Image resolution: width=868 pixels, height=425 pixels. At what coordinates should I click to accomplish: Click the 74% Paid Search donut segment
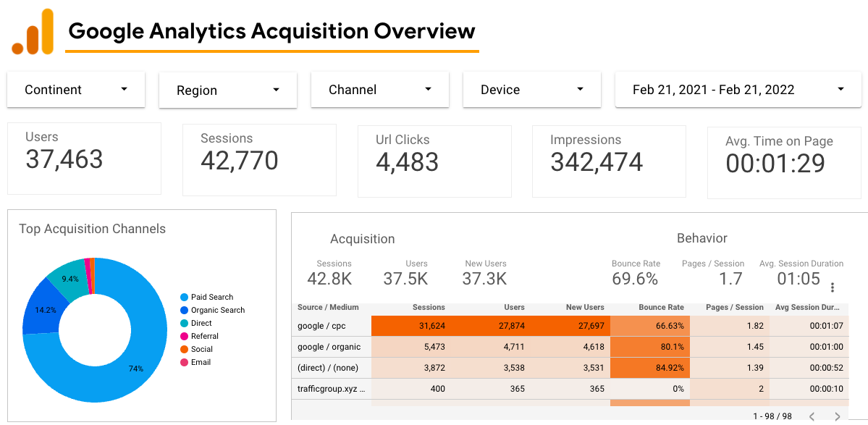(x=135, y=368)
